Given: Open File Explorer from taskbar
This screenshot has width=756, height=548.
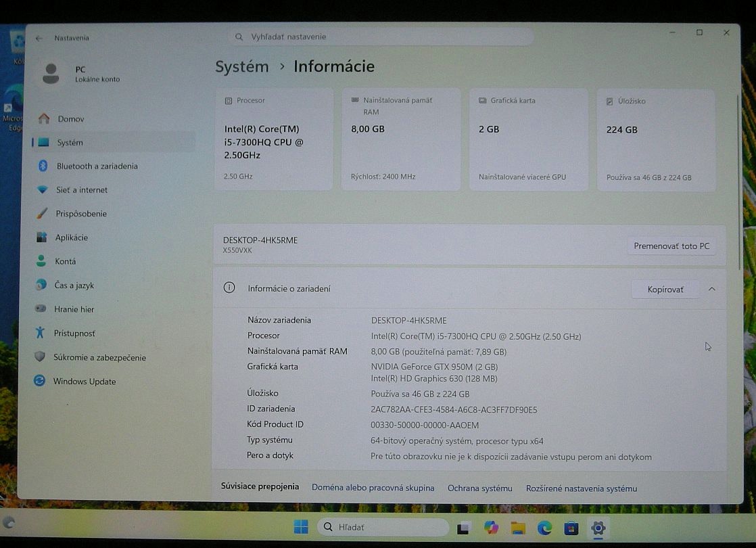Looking at the screenshot, I should 518,528.
